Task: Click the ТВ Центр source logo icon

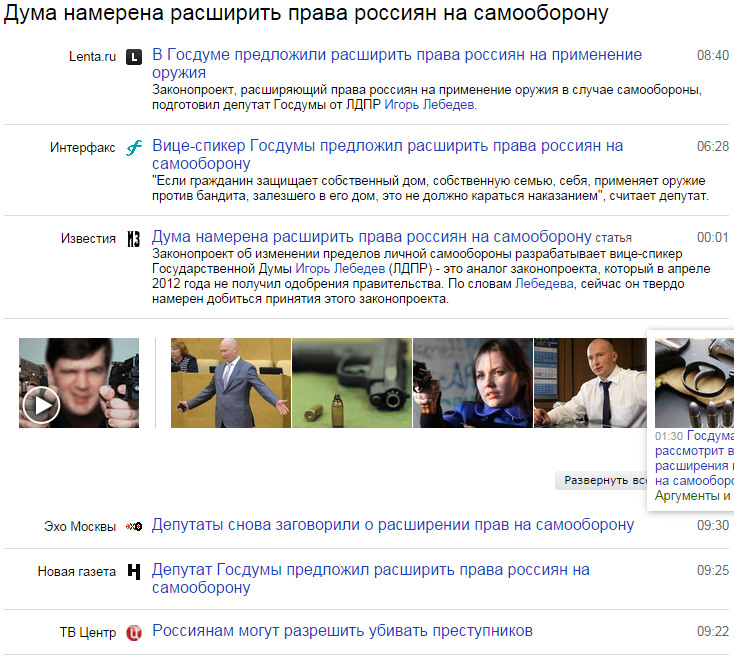Action: (134, 633)
